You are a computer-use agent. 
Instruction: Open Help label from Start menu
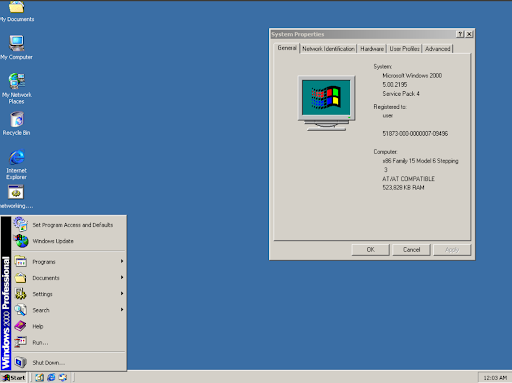[x=38, y=326]
